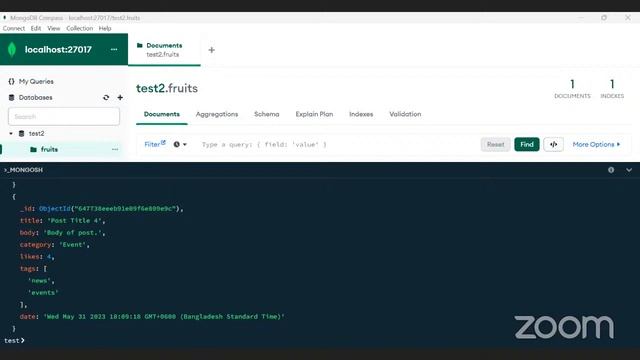Click the MongoDB leaf logo
Image resolution: width=640 pixels, height=360 pixels.
[12, 49]
